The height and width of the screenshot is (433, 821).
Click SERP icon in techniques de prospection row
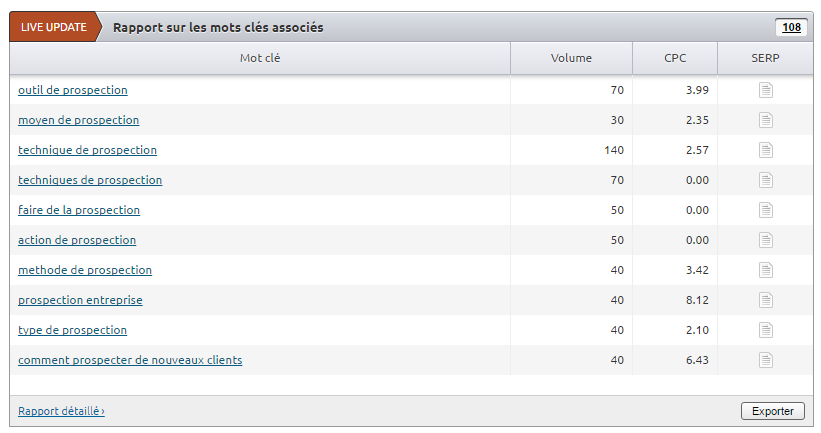(x=766, y=180)
